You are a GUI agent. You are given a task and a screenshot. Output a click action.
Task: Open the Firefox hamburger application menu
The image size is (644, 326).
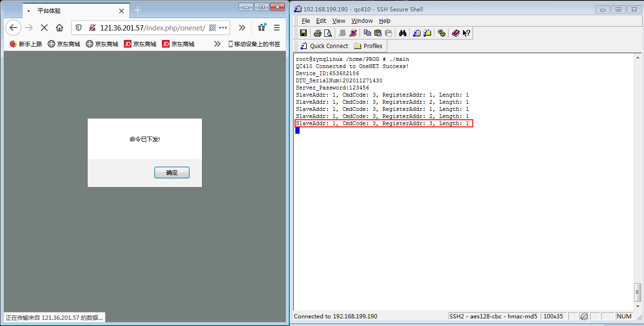coord(277,28)
